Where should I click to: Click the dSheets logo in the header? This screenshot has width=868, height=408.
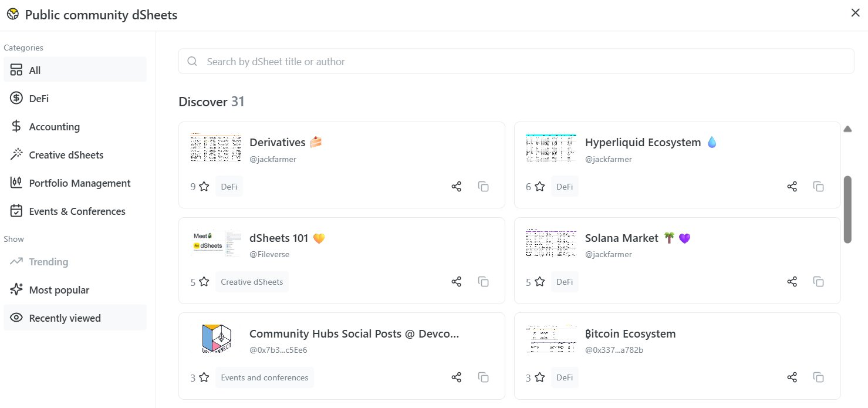coord(13,15)
